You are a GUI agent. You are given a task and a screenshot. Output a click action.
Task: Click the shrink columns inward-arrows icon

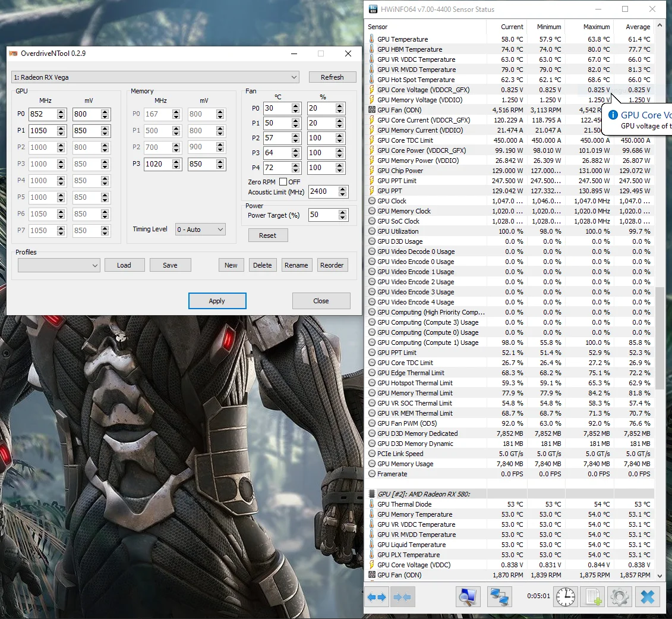(403, 597)
